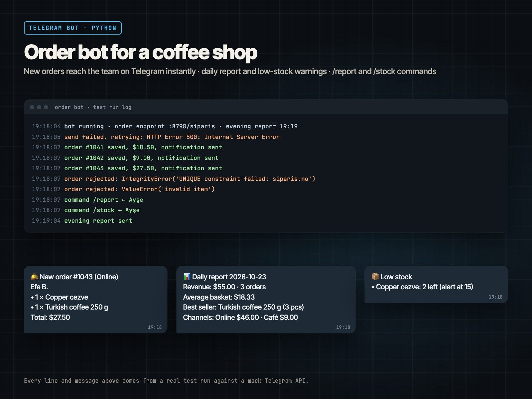Click the package emoji on Low stock card
The height and width of the screenshot is (399, 532).
pyautogui.click(x=375, y=277)
